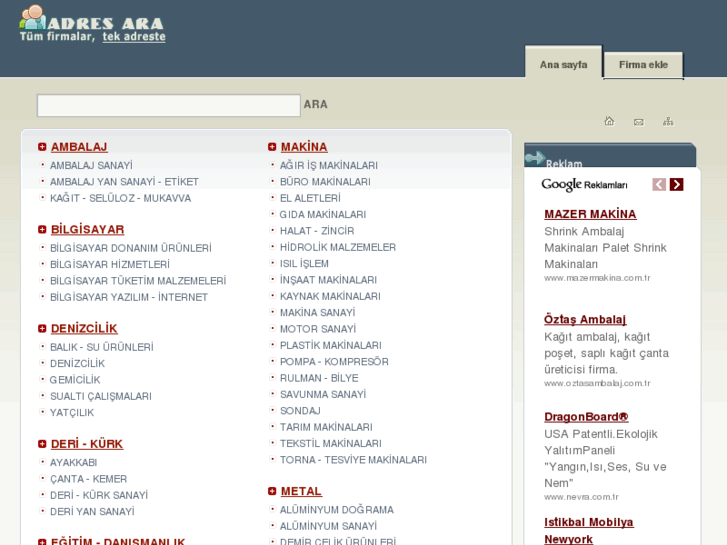The image size is (727, 545).
Task: Open POMPA - KOMPRESÖR subcategory
Action: (334, 362)
